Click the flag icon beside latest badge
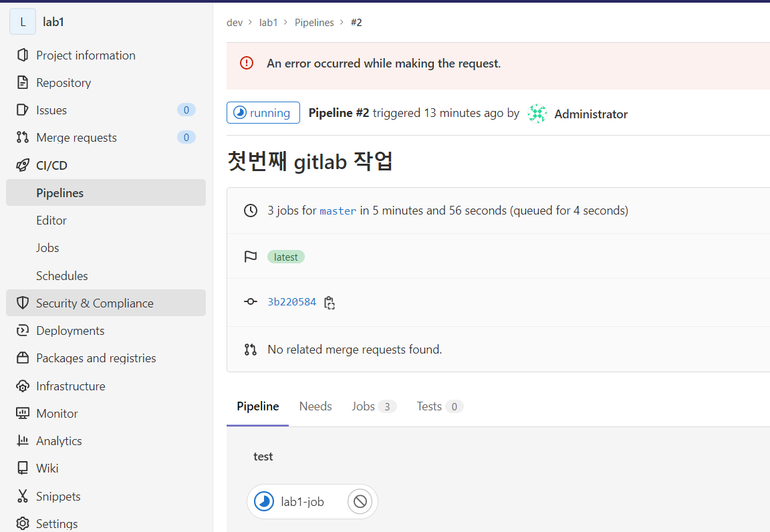Viewport: 770px width, 532px height. click(x=251, y=257)
